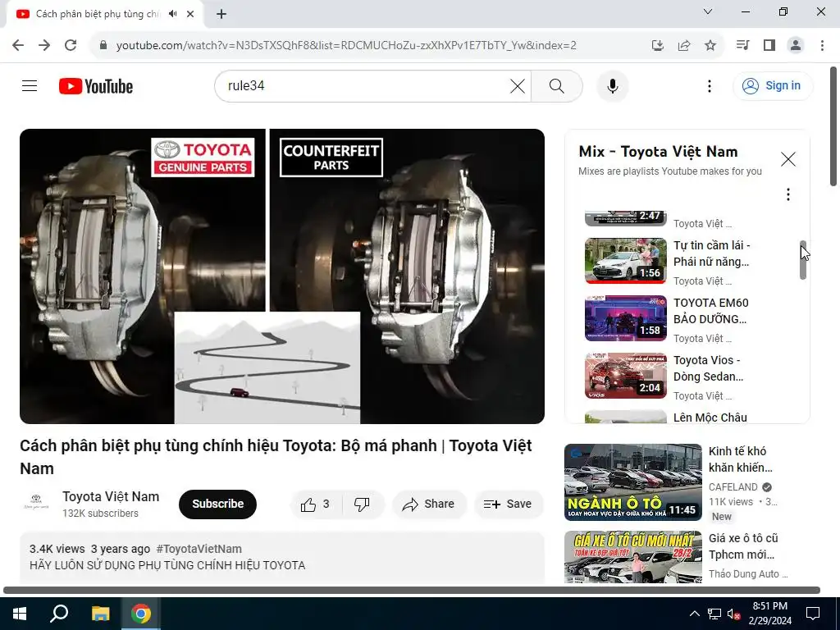Close the Mix playlist panel
Image resolution: width=840 pixels, height=630 pixels.
click(788, 159)
